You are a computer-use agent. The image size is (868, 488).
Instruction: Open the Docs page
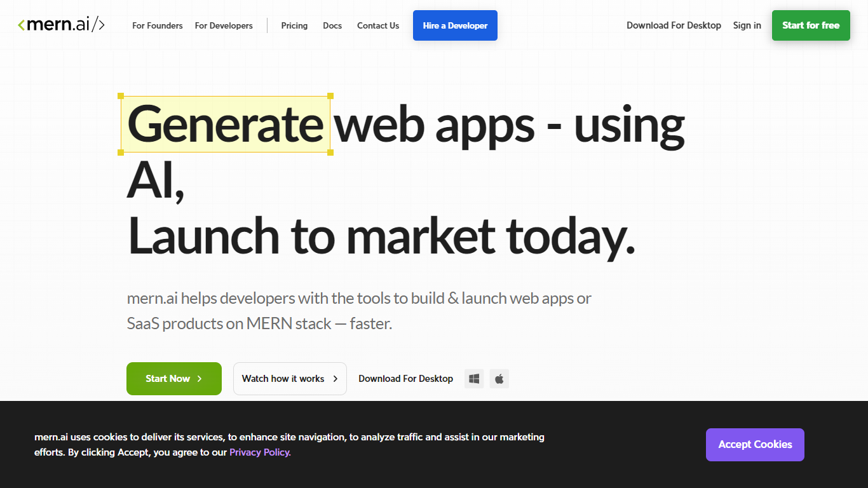(x=332, y=26)
